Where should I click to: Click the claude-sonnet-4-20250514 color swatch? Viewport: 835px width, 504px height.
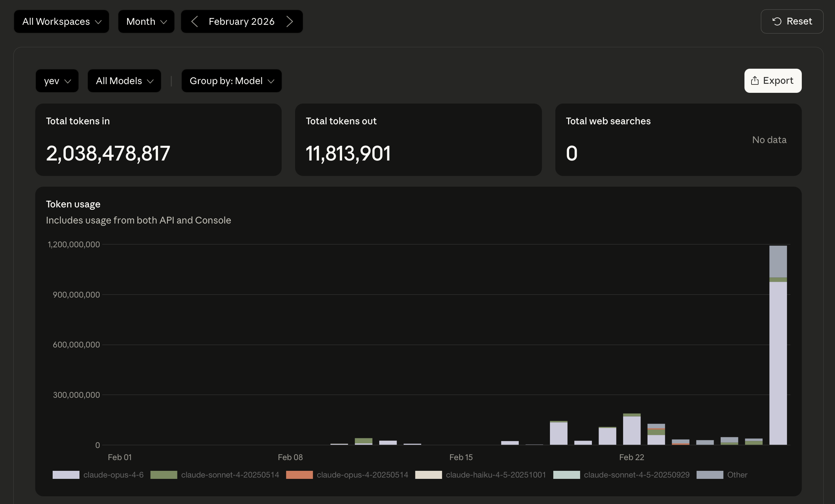point(164,475)
